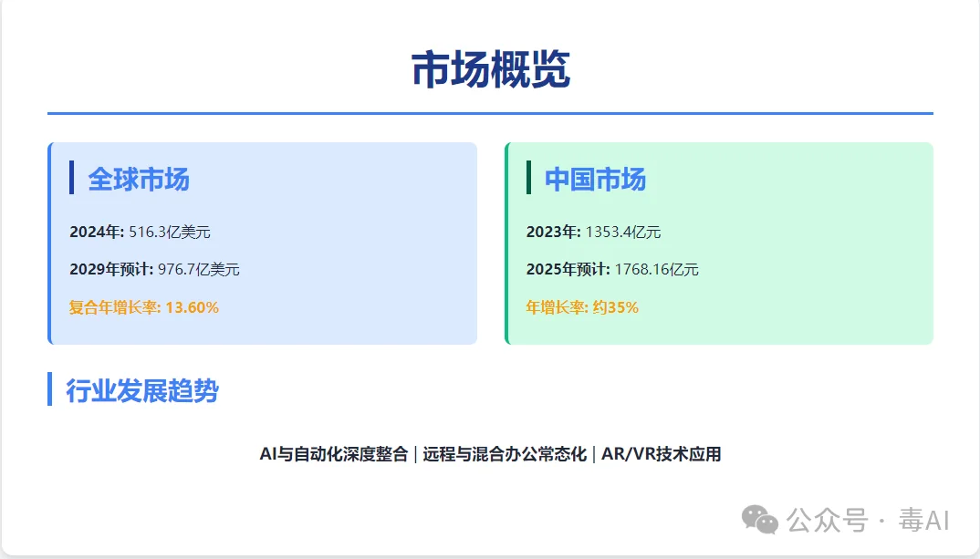This screenshot has height=559, width=980.
Task: Click the 年增长率约35% orange text
Action: 581,307
